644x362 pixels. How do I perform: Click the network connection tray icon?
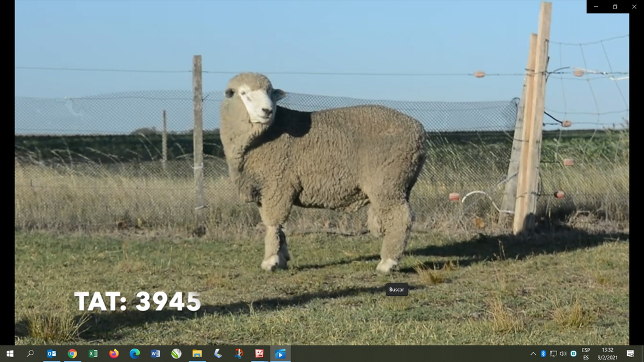553,353
